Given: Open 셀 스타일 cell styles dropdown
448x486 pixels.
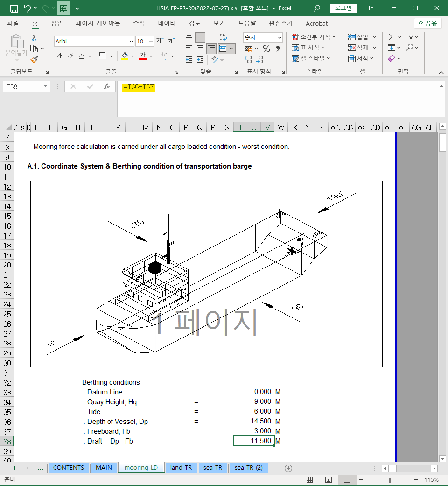Looking at the screenshot, I should point(311,58).
